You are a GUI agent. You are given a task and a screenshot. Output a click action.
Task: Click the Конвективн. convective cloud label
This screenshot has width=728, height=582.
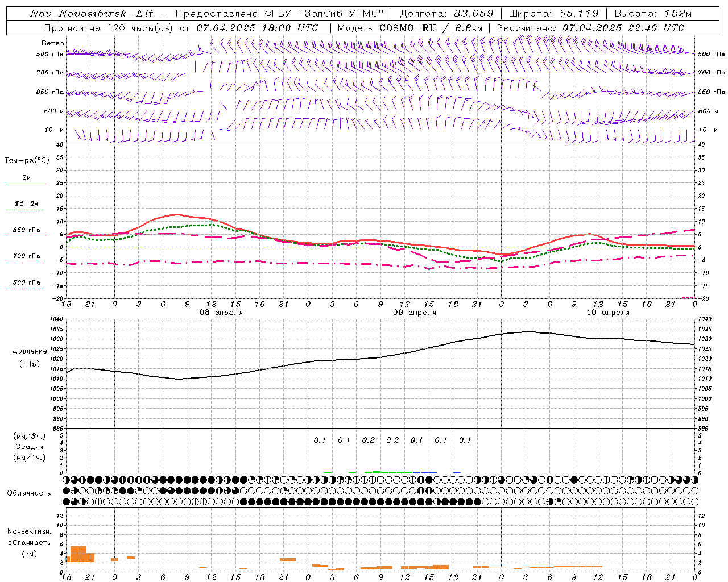[30, 531]
